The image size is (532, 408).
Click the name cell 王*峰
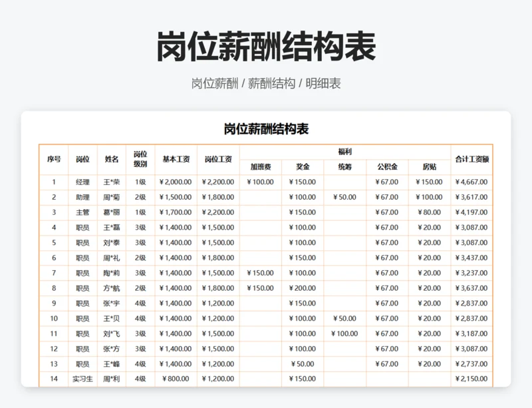pyautogui.click(x=112, y=364)
